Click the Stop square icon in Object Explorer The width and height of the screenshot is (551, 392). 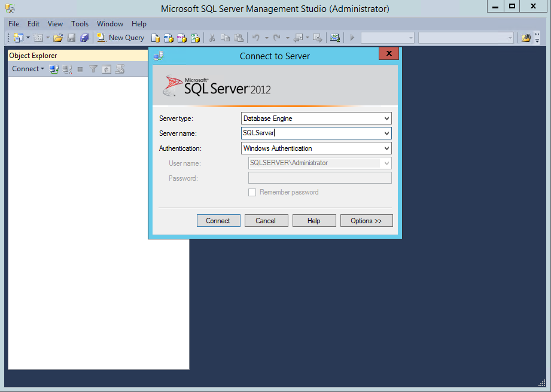[80, 69]
